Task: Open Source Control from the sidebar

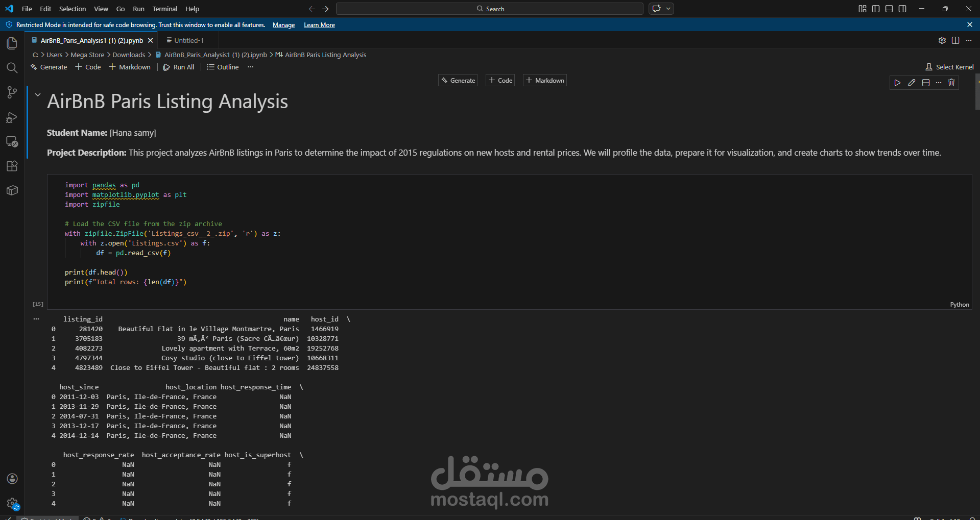Action: point(12,92)
